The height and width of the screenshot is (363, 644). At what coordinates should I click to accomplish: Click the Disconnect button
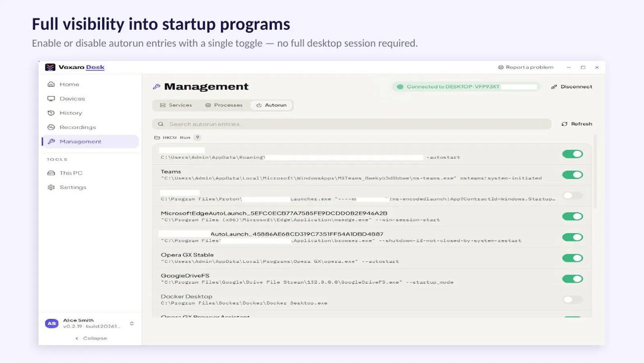(572, 87)
